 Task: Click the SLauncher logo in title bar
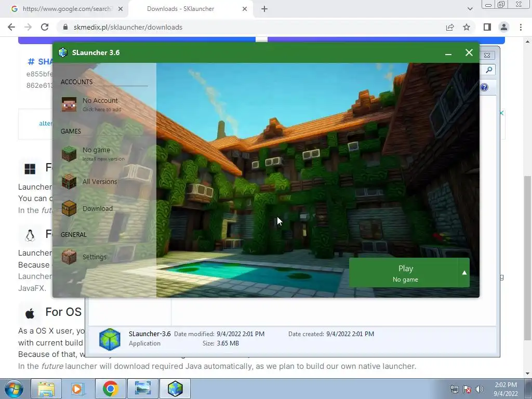point(63,52)
